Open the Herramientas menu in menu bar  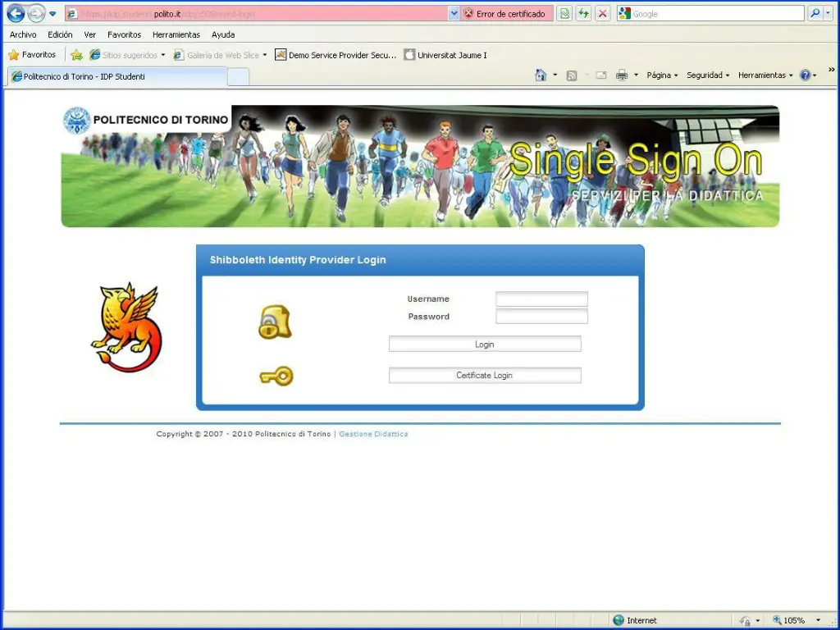(x=176, y=34)
